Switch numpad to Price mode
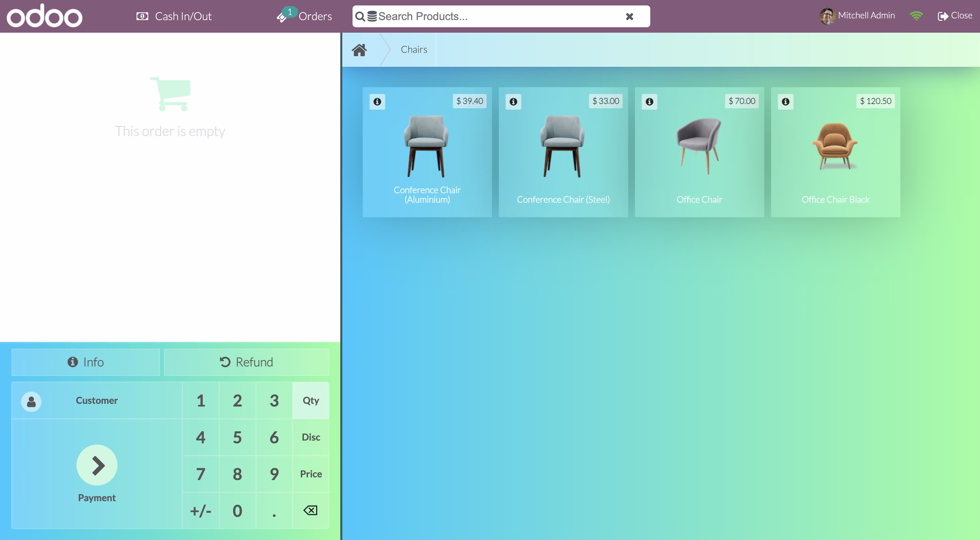 coord(311,474)
